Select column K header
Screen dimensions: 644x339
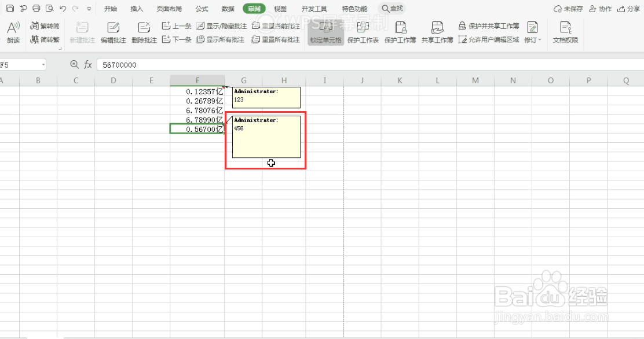(400, 80)
